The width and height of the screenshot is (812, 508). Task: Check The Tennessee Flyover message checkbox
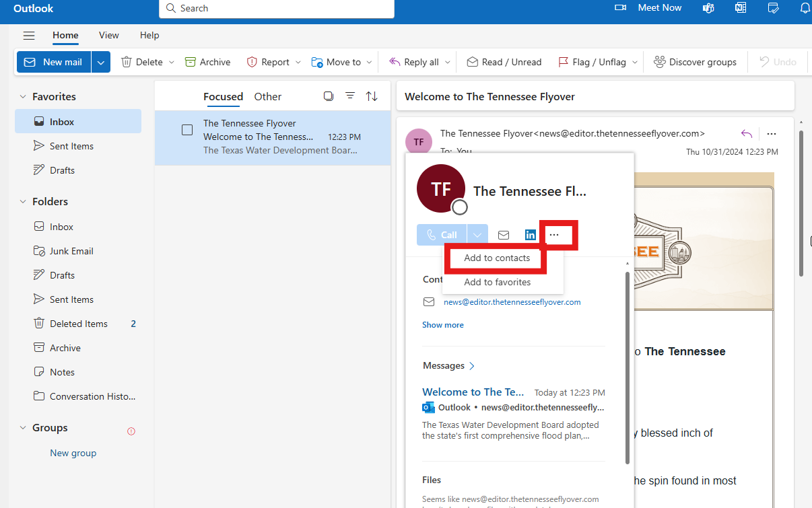pyautogui.click(x=187, y=130)
